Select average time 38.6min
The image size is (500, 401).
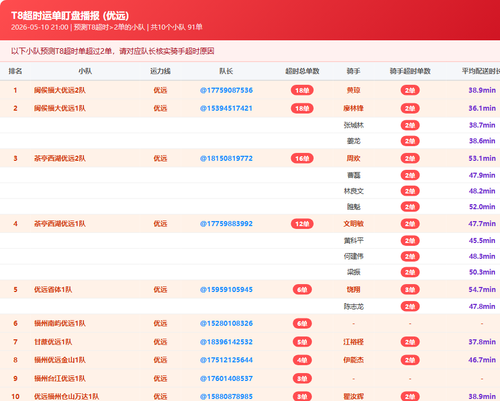[482, 141]
